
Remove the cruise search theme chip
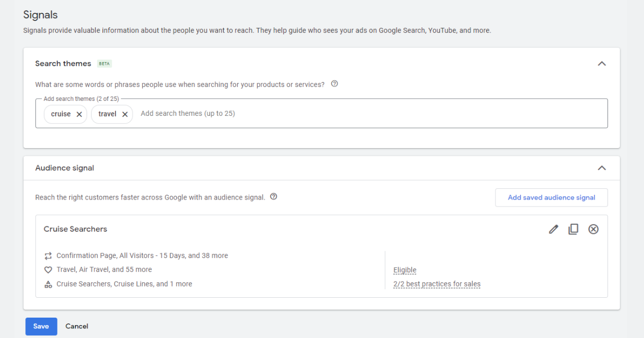tap(79, 114)
